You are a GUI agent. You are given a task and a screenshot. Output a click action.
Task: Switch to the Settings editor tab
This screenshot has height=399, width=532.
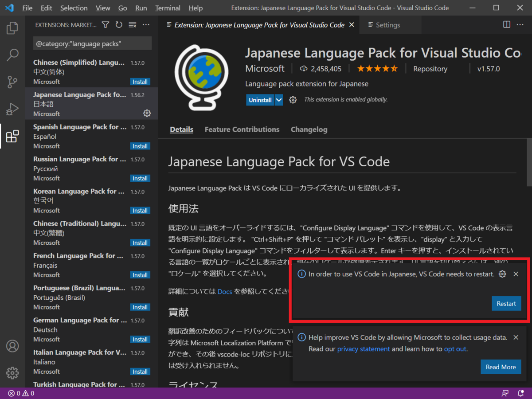click(391, 25)
